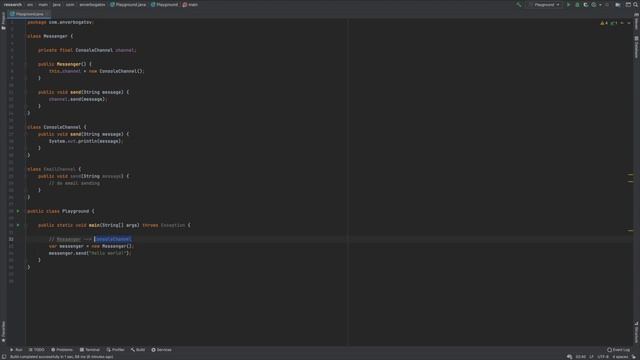Click the System.out.println(message) line
Image resolution: width=640 pixels, height=360 pixels.
(86, 141)
